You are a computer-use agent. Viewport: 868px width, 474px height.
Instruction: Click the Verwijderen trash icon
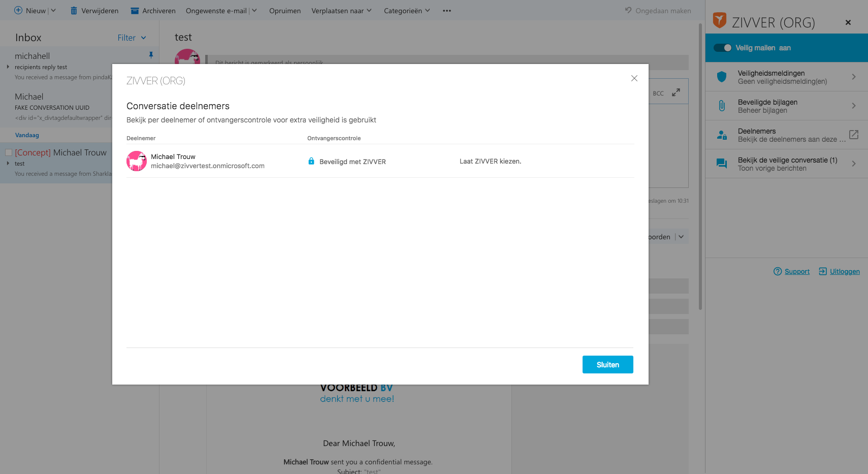(x=74, y=11)
